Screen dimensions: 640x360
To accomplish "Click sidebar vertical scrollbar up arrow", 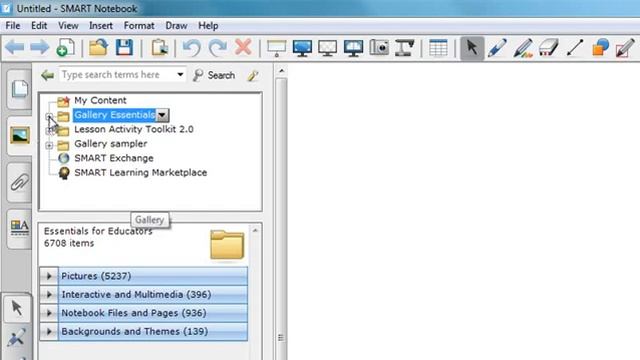I will pyautogui.click(x=281, y=71).
